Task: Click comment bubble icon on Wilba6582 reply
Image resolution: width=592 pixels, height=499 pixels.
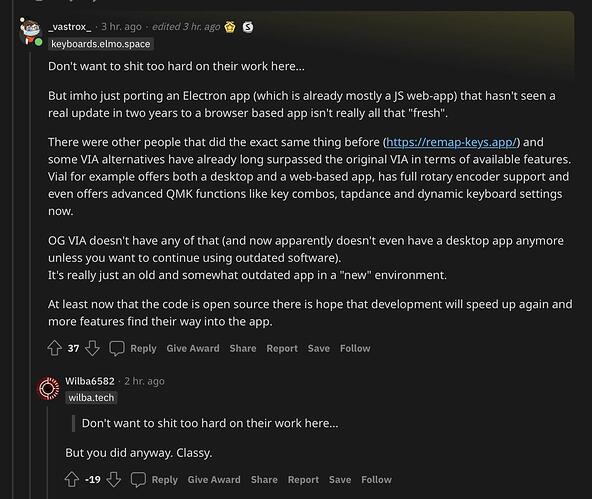Action: 138,479
